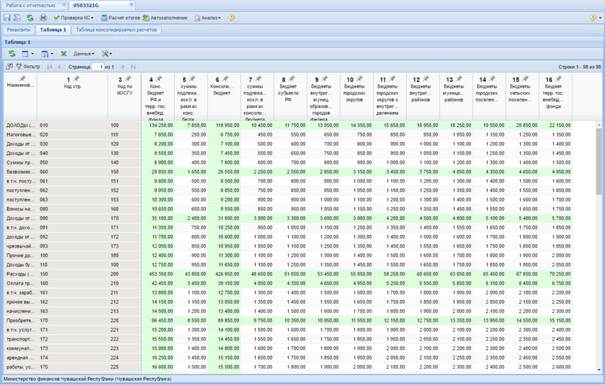This screenshot has height=385, width=605.
Task: Open the Таблица консолидируемых расчетов tab
Action: coord(116,30)
